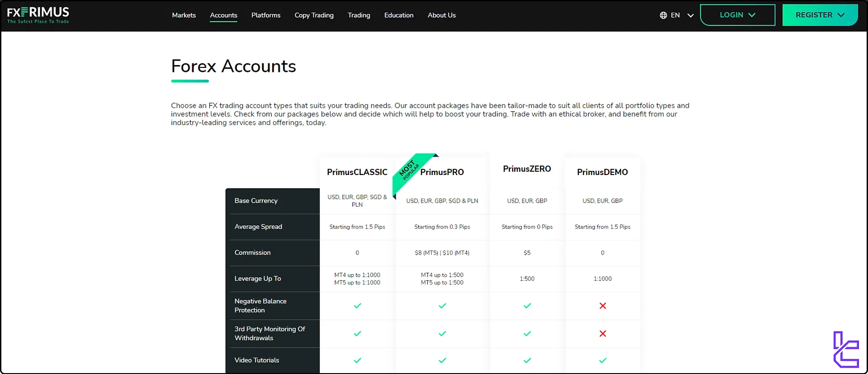Click PrimusDEMO '1:1000' leverage cell
This screenshot has width=868, height=374.
click(x=603, y=279)
